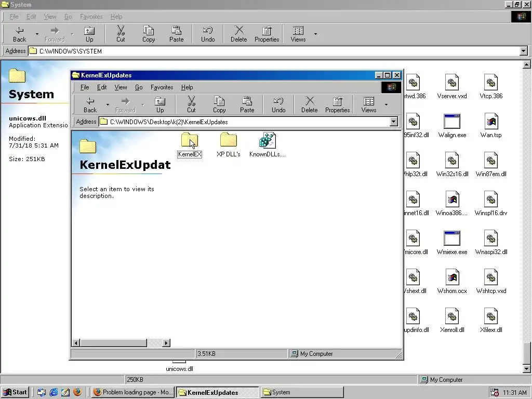The width and height of the screenshot is (532, 399).
Task: Click Cut in the System window toolbar
Action: pos(121,34)
